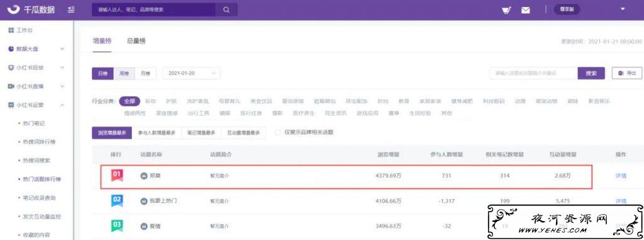The height and width of the screenshot is (240, 644).
Task: Filter by 彩妆 industry
Action: tap(150, 101)
